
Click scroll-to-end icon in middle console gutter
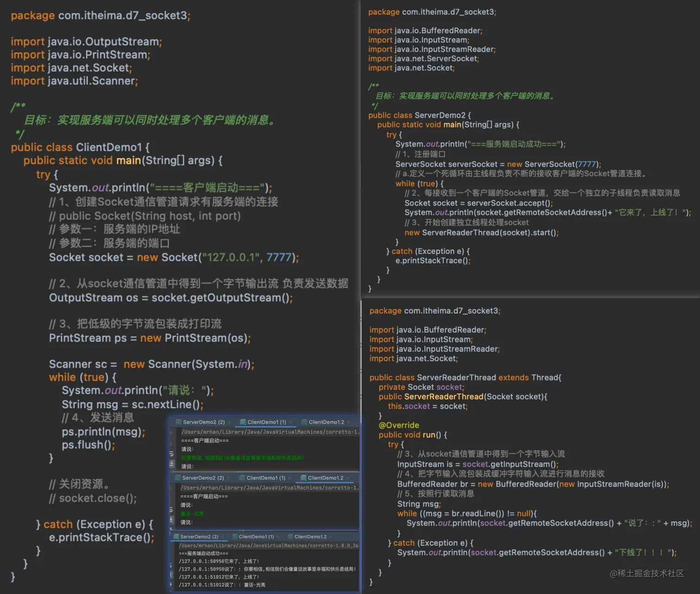[x=171, y=519]
